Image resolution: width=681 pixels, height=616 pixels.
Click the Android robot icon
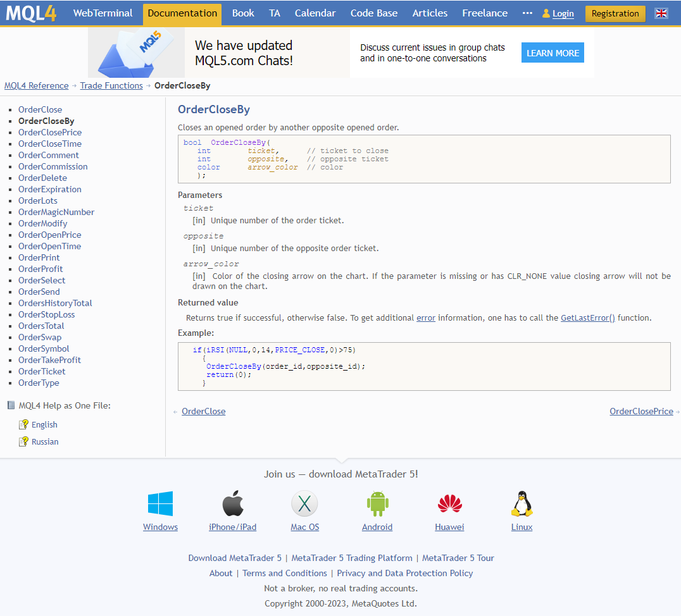[x=377, y=503]
